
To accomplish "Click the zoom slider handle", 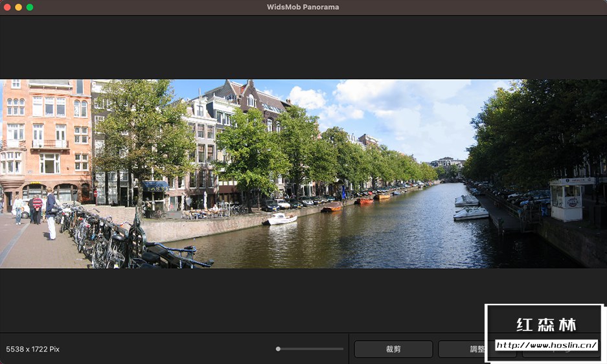I will point(278,349).
